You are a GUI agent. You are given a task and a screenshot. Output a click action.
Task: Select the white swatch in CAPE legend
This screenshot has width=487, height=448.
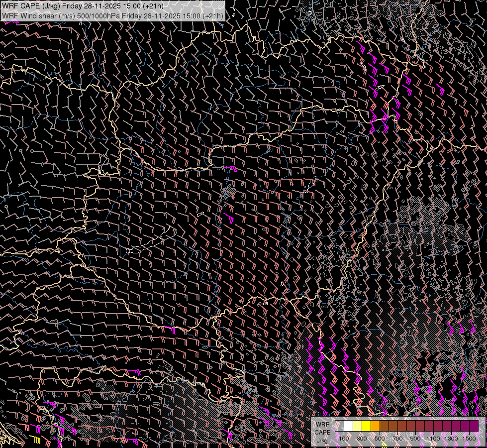click(348, 426)
